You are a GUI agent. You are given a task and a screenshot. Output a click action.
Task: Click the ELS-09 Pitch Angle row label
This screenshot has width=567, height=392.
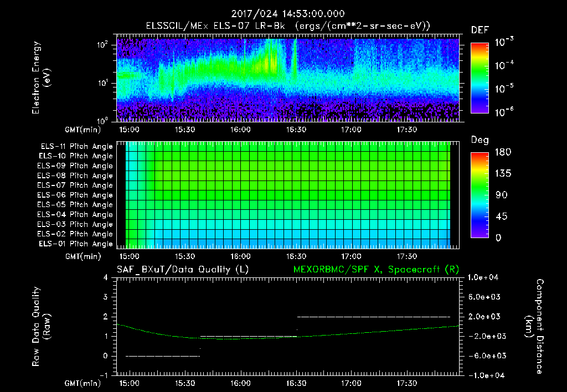(75, 166)
